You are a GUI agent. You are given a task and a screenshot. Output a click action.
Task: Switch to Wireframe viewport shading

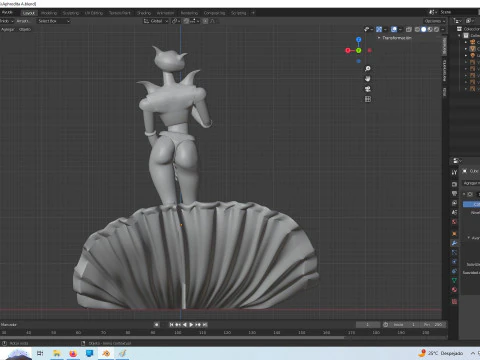417,29
